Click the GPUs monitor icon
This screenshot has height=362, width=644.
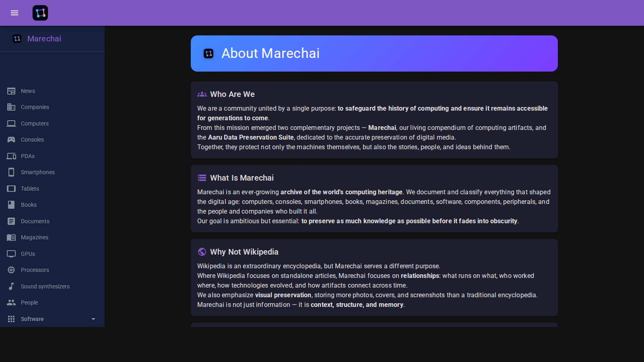[11, 254]
